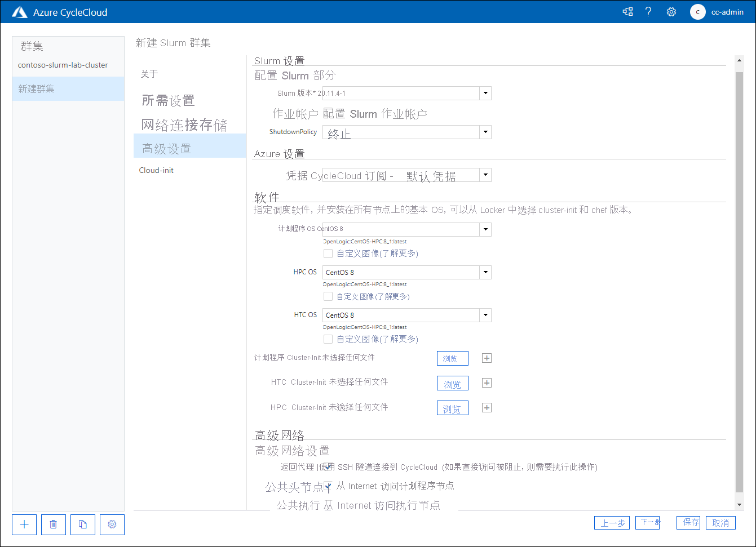Screen dimensions: 756x547
Task: Click the cc-admin user avatar
Action: [698, 12]
